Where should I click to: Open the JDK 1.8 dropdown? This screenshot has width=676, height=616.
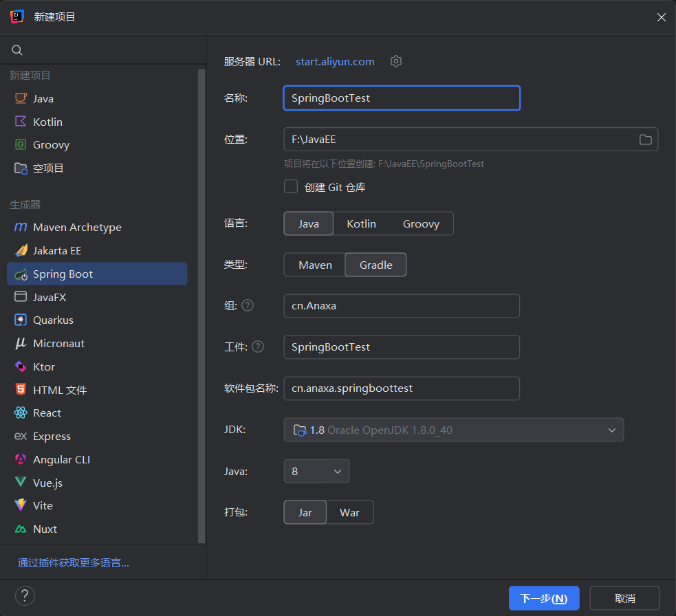454,430
